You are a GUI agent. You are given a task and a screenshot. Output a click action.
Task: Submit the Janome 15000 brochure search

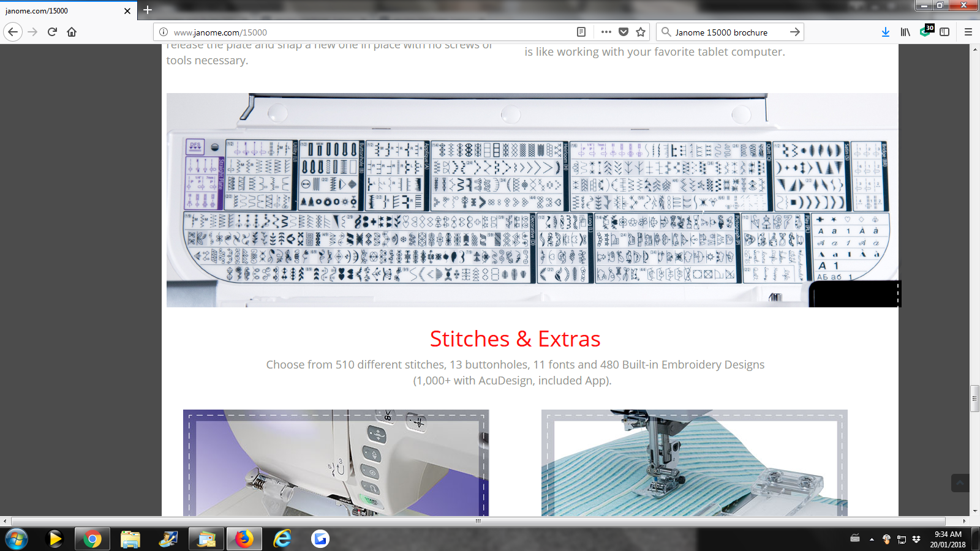point(794,32)
